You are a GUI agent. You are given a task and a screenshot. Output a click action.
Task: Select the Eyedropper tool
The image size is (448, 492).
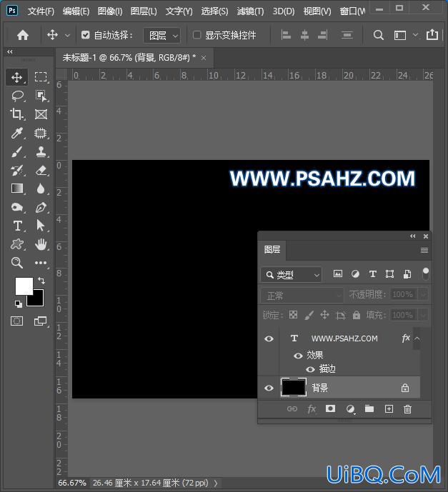click(x=17, y=133)
